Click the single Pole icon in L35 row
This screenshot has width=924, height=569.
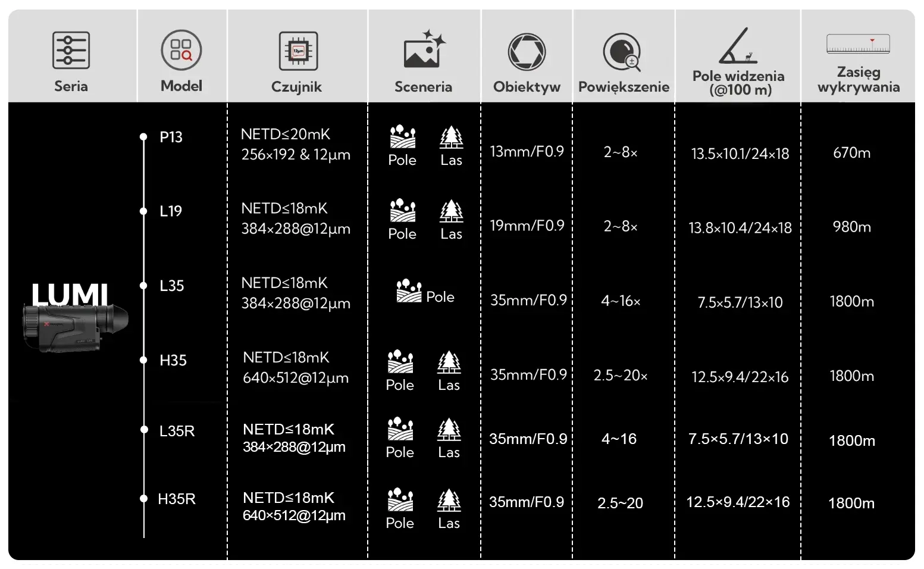tap(409, 290)
